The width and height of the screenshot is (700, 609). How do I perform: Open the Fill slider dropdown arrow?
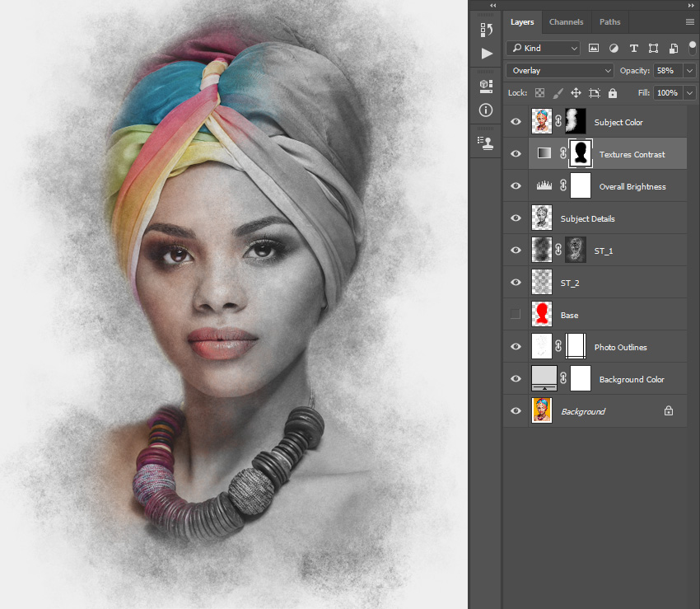[x=689, y=93]
